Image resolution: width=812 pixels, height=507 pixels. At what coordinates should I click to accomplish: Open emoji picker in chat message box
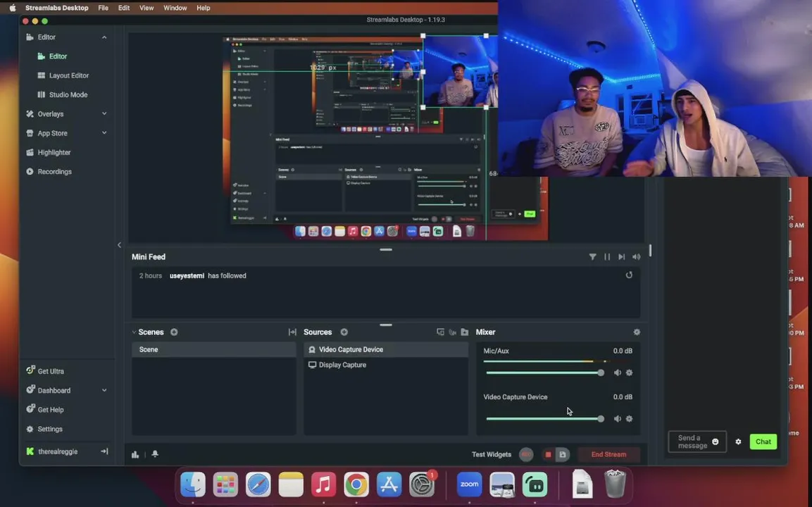tap(715, 442)
